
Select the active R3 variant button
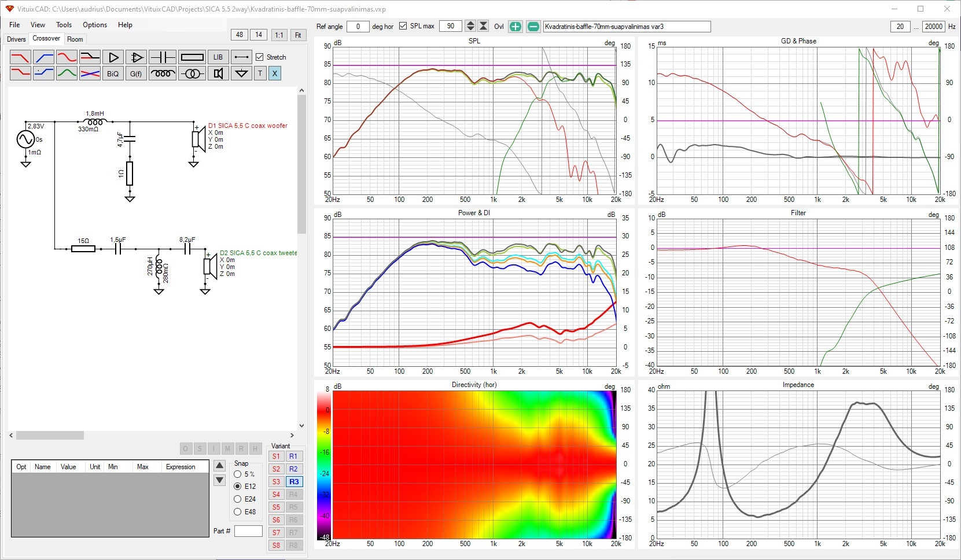tap(294, 482)
